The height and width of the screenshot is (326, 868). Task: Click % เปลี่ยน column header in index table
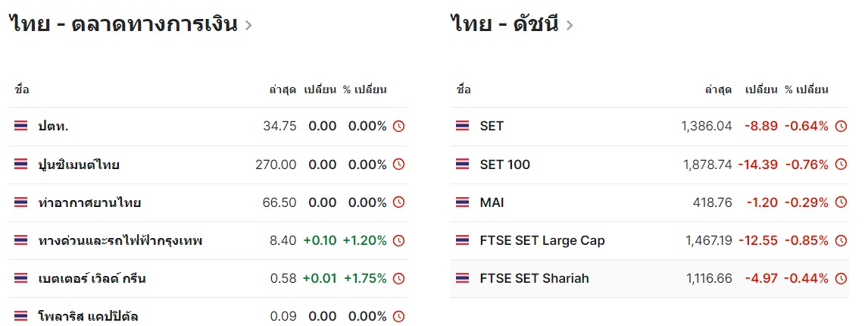(x=807, y=89)
